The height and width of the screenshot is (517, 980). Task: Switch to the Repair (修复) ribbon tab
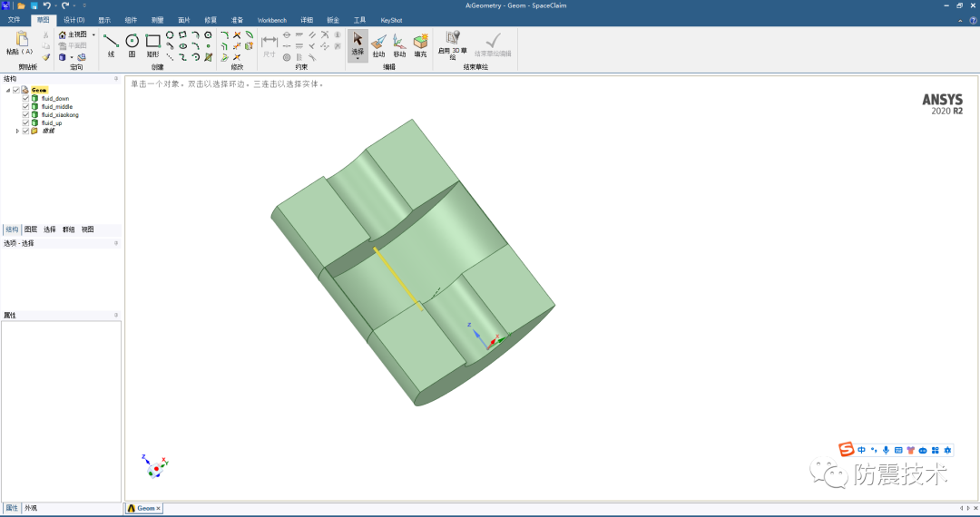pos(211,20)
